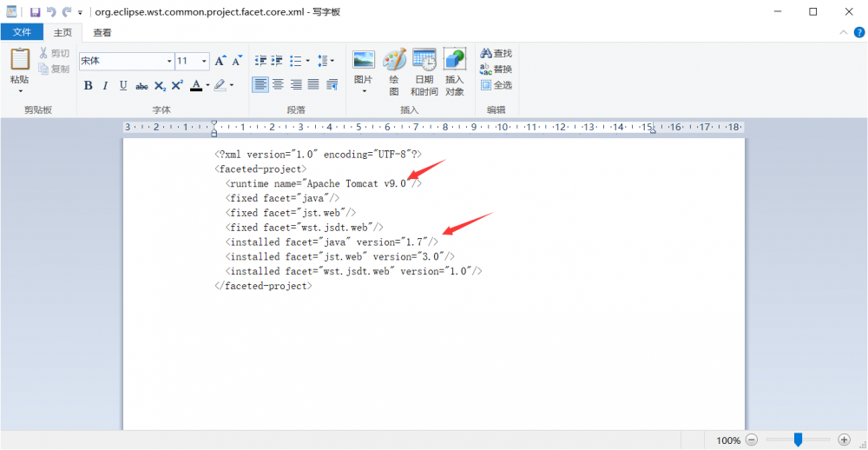Increase paragraph indent
Viewport: 868px width, 450px height.
[277, 61]
